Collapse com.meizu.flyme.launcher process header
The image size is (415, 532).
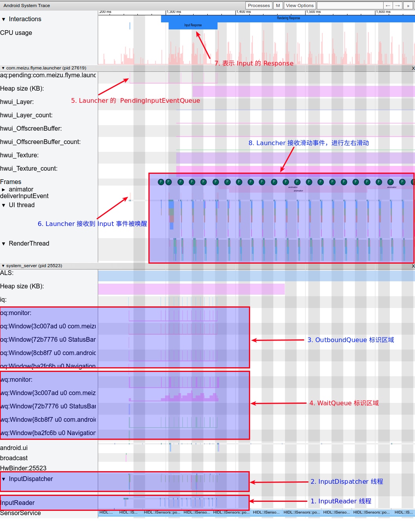pos(3,68)
